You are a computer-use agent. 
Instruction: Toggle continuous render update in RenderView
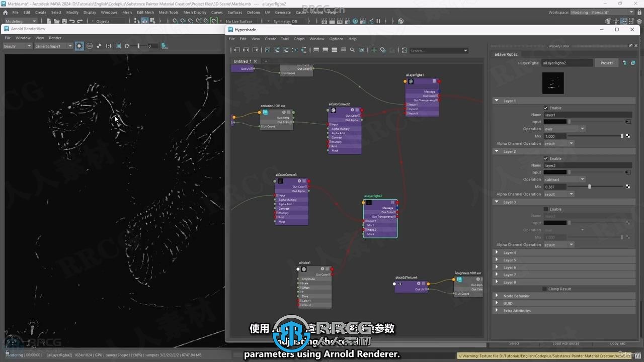point(79,46)
